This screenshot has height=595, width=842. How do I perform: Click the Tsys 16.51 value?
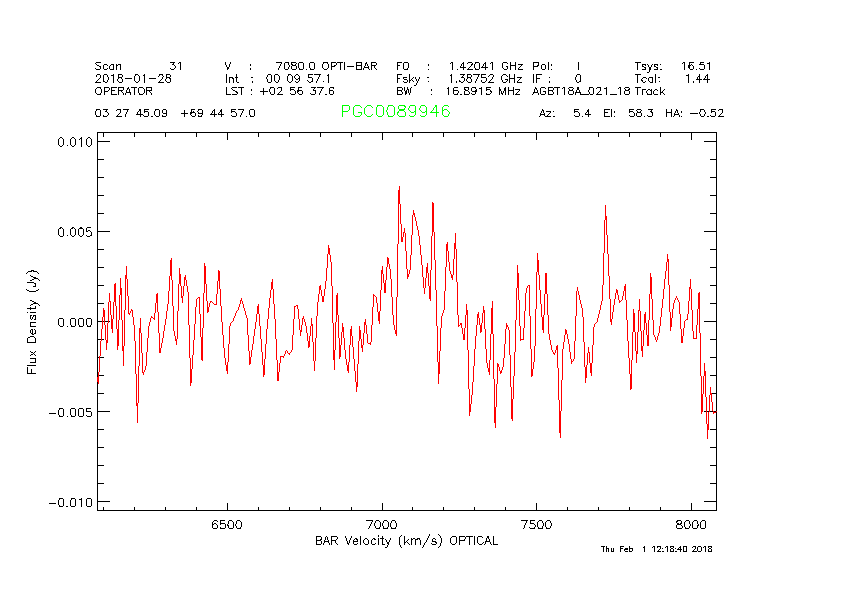click(673, 66)
